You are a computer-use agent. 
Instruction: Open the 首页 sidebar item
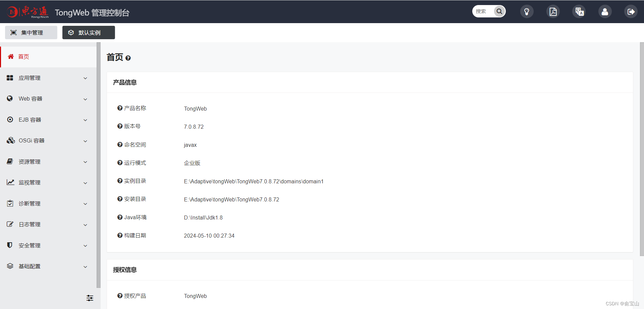point(48,57)
